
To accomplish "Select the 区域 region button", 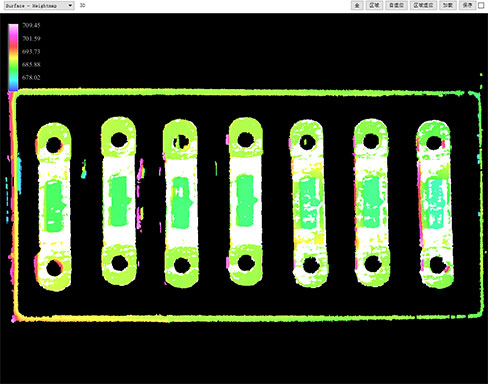I will 374,5.
